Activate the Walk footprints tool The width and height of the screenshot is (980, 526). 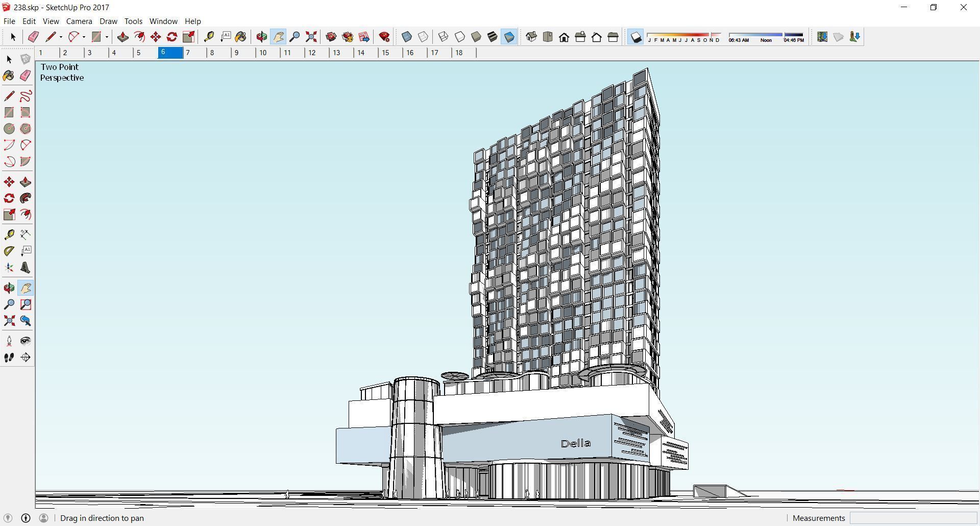pos(9,357)
